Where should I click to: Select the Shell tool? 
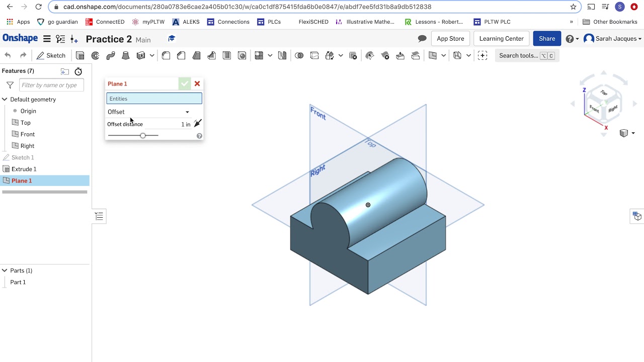click(227, 56)
